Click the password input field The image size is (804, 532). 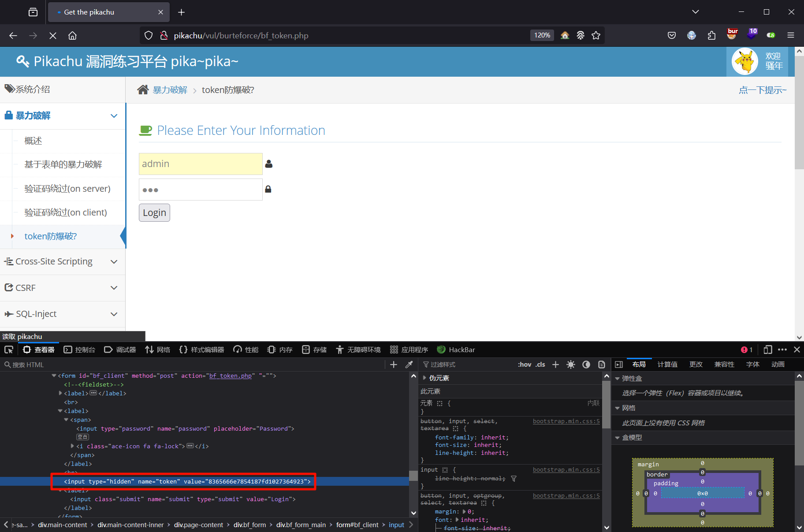[201, 190]
